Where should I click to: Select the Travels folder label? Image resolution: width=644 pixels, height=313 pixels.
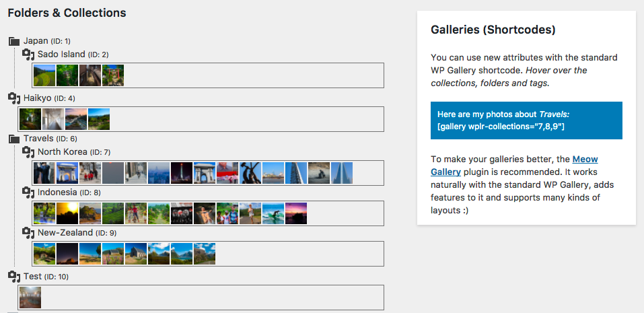[x=38, y=139]
